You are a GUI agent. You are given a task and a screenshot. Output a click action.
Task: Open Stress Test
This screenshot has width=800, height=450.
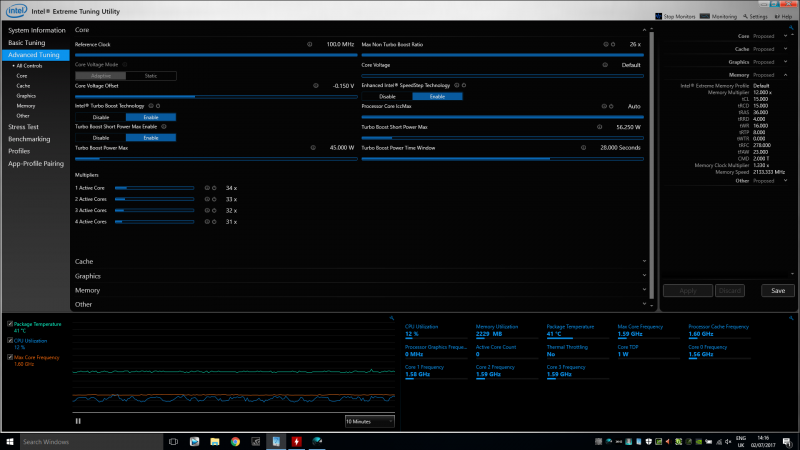(x=23, y=127)
